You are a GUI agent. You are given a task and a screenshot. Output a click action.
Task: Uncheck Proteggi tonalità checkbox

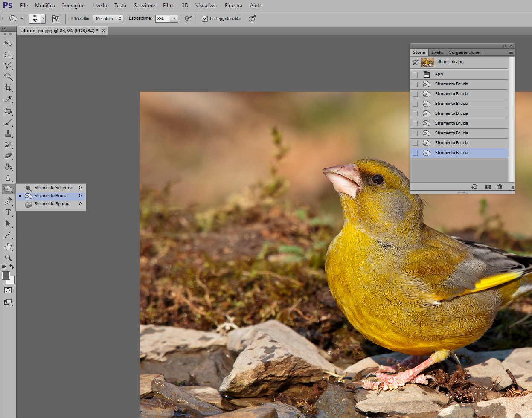(205, 19)
